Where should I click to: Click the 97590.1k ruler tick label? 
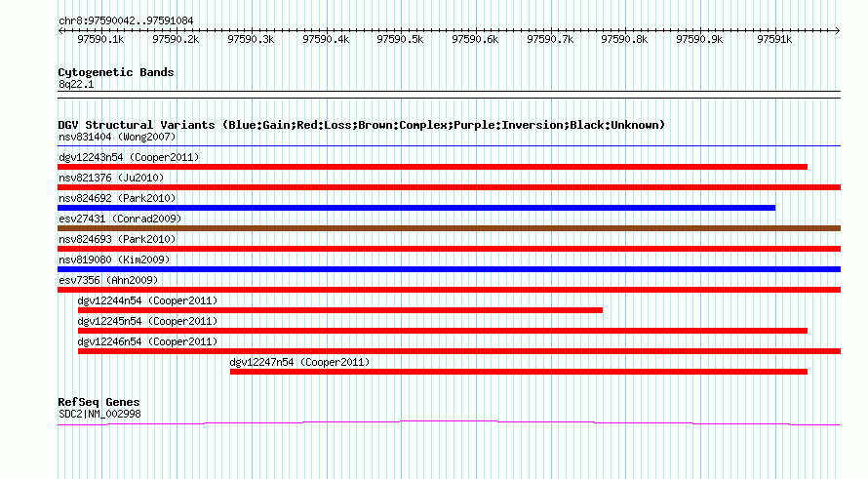tap(100, 39)
